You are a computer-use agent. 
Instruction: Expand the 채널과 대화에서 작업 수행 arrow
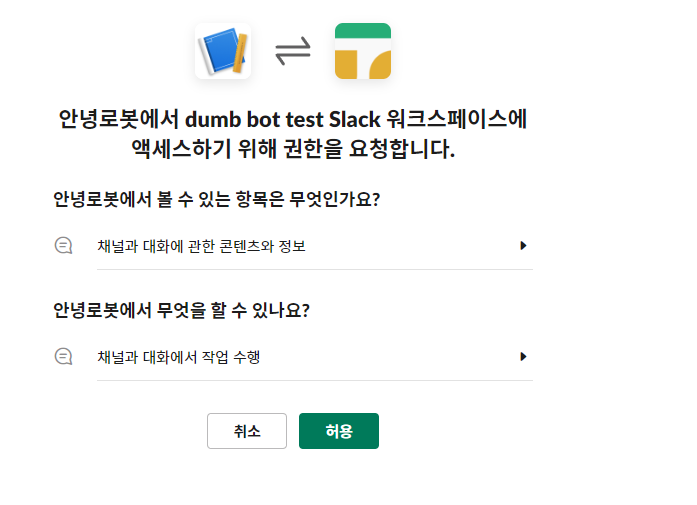point(523,357)
